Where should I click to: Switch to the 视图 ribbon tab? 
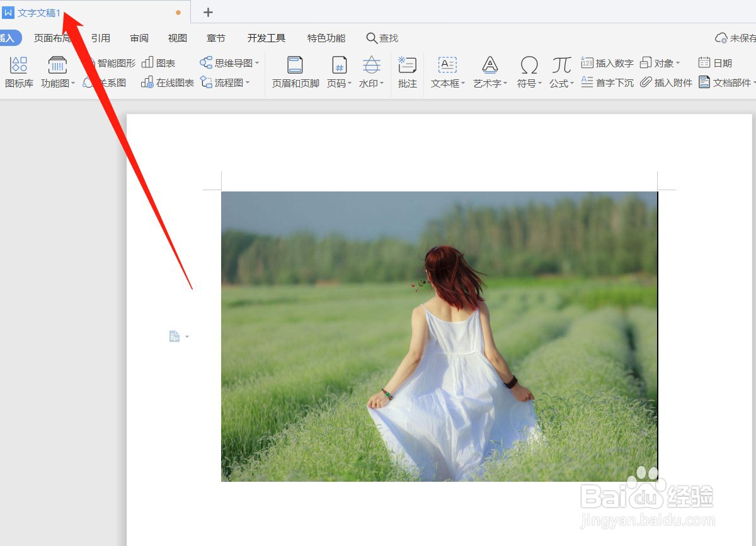(x=178, y=38)
